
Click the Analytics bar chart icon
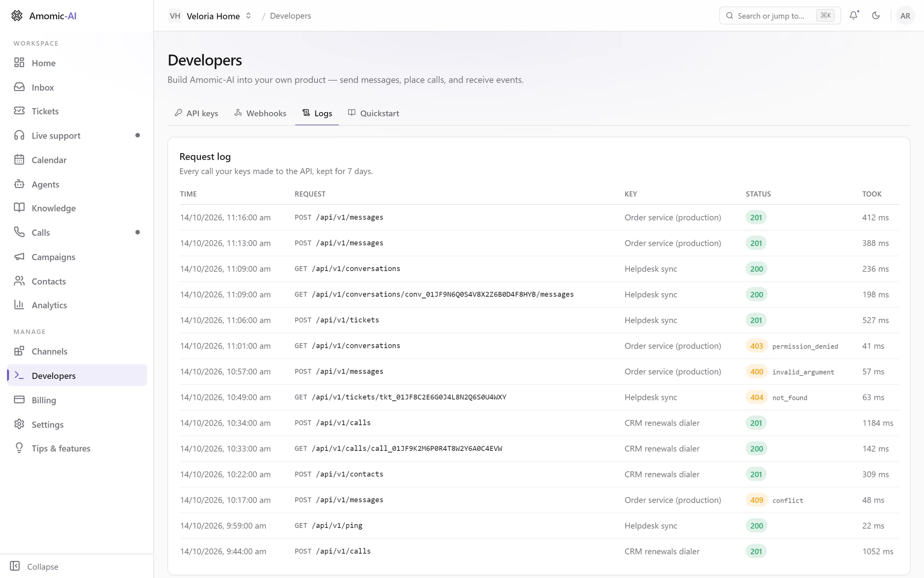point(19,304)
